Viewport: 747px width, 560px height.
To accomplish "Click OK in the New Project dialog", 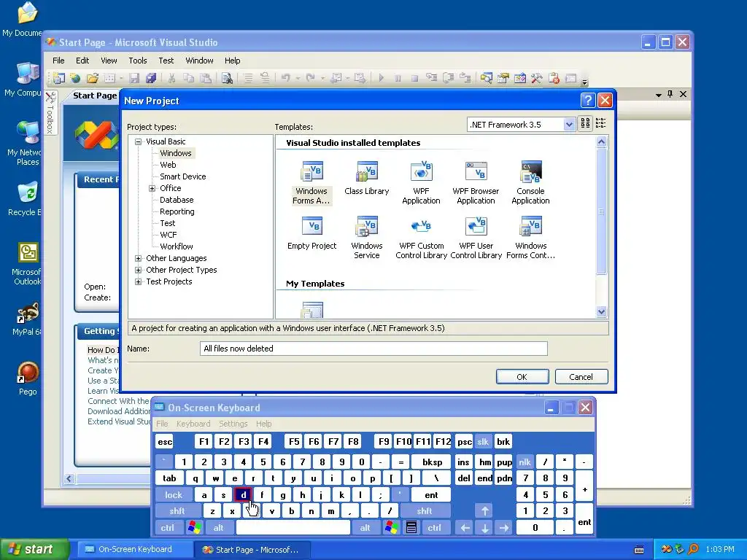I will click(522, 377).
